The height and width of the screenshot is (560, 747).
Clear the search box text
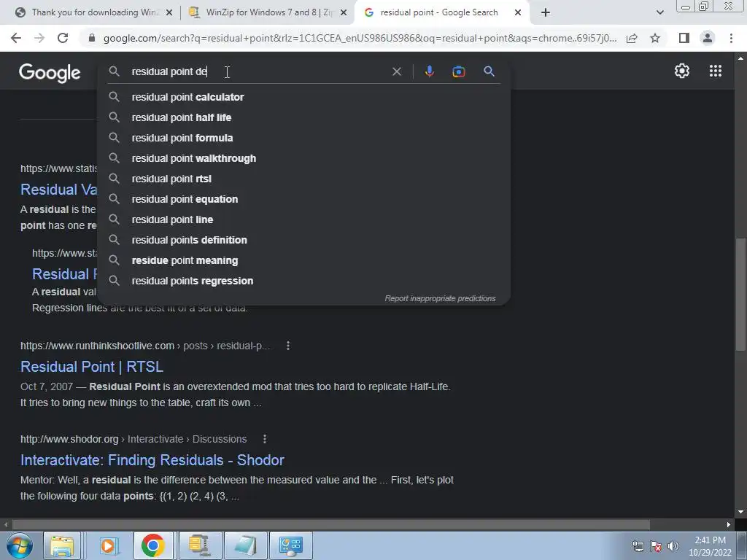(396, 71)
